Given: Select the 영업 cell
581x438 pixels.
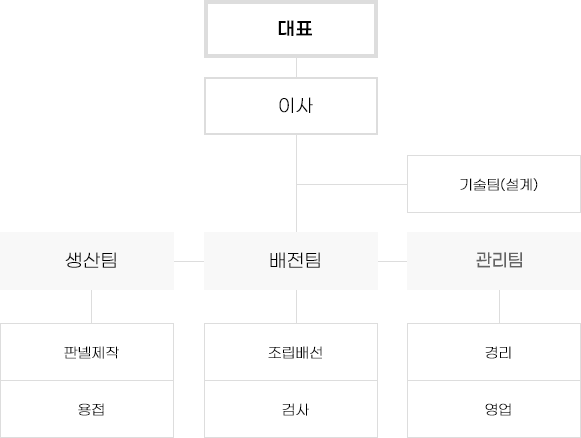Looking at the screenshot, I should (494, 409).
